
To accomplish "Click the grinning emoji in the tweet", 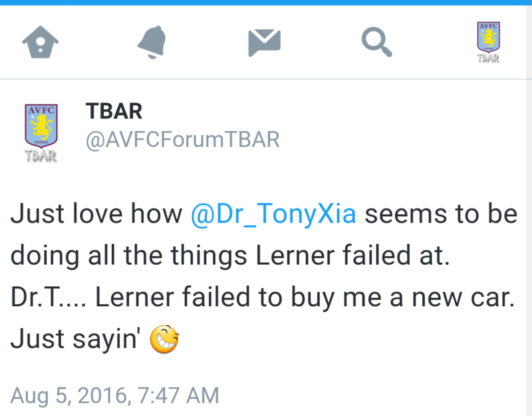I will 164,339.
